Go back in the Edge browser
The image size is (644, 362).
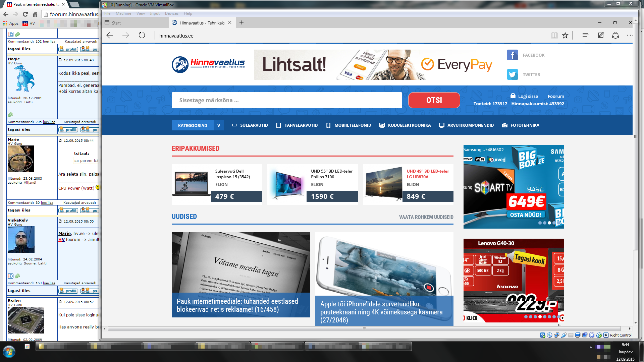[110, 36]
